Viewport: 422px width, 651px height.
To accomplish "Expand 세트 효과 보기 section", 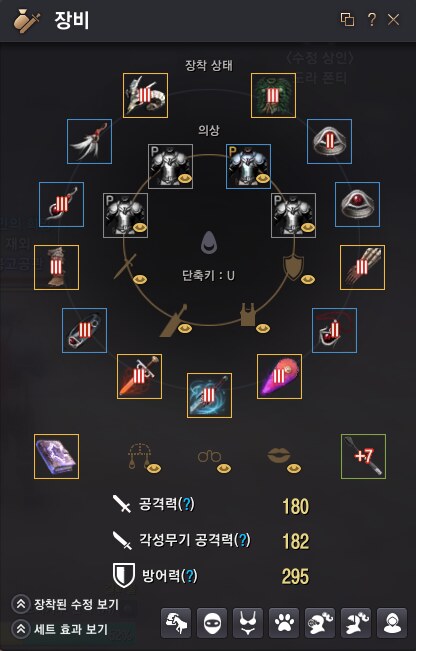I will 60,629.
